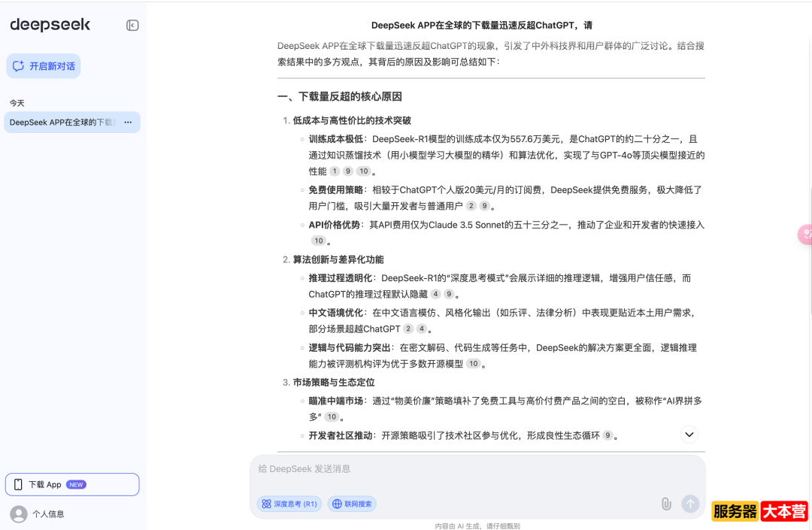The image size is (812, 530).
Task: Click the scroll-to-bottom chevron button
Action: tap(689, 435)
